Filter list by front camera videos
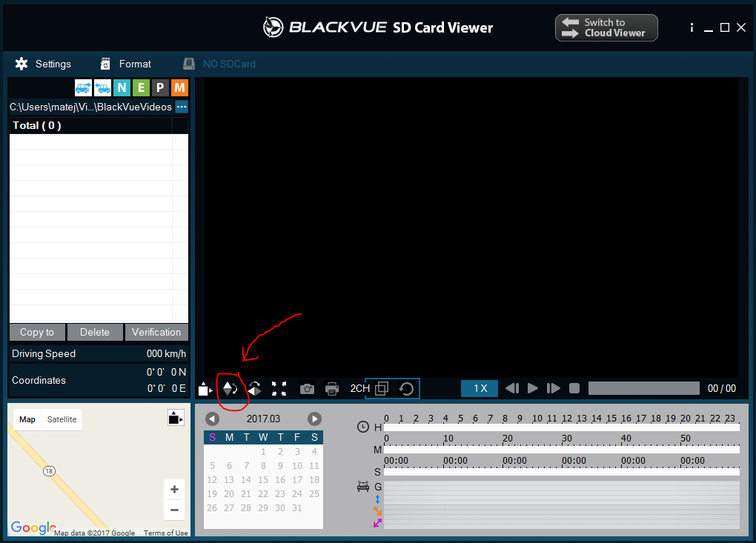Screen dimensions: 756x543 point(84,87)
